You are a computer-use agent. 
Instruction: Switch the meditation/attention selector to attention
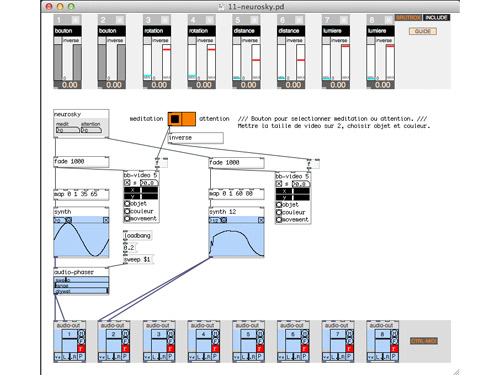[x=188, y=119]
